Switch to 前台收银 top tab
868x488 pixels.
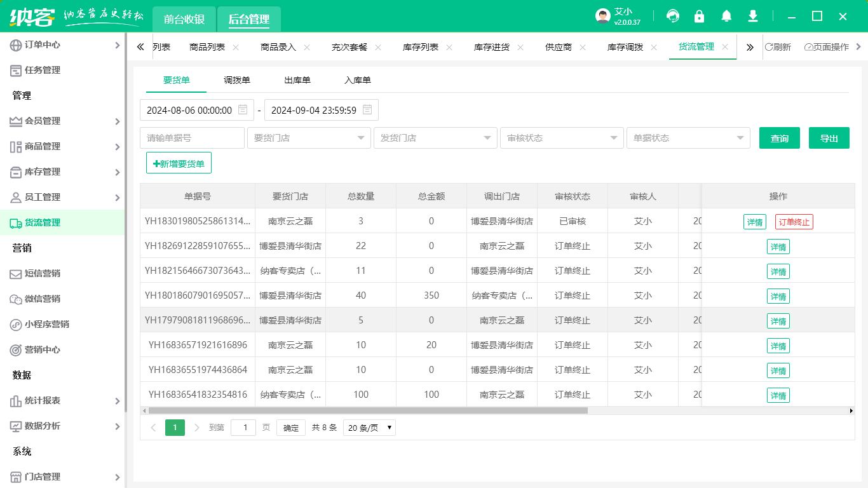pyautogui.click(x=184, y=20)
